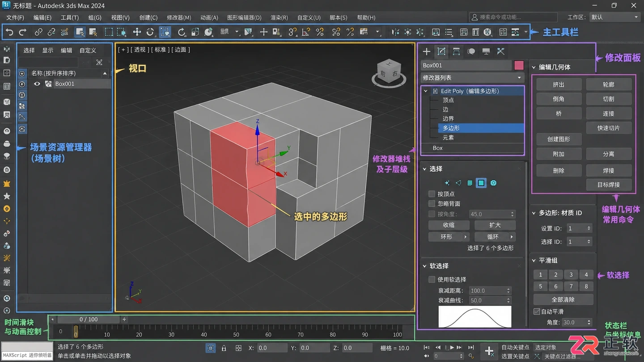
Task: Toggle the 自动关键点 auto key button
Action: coord(515,347)
